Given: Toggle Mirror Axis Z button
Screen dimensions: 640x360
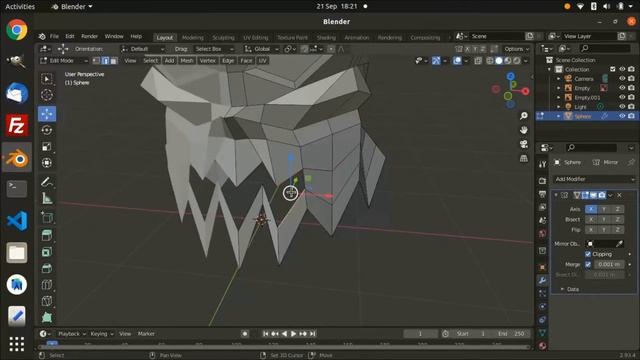Looking at the screenshot, I should 617,209.
